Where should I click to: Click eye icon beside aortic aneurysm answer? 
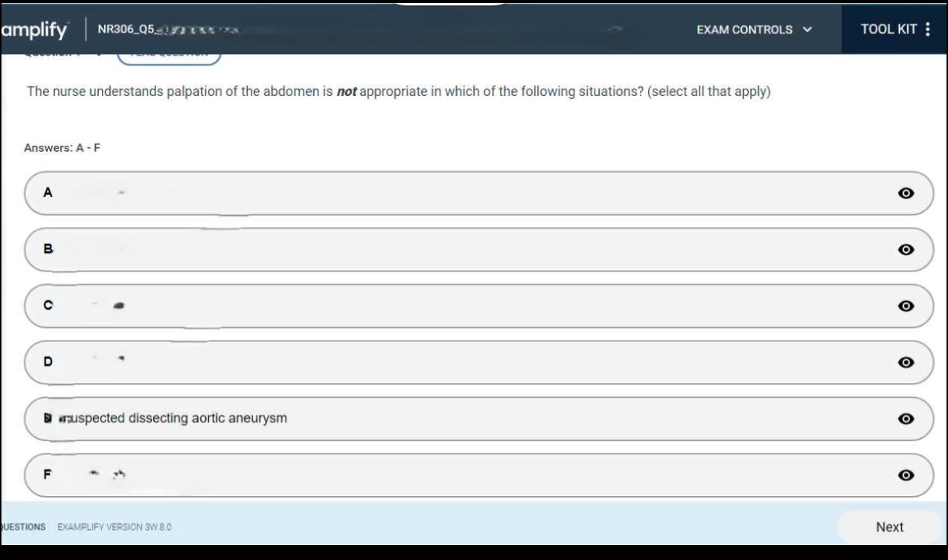click(x=906, y=419)
